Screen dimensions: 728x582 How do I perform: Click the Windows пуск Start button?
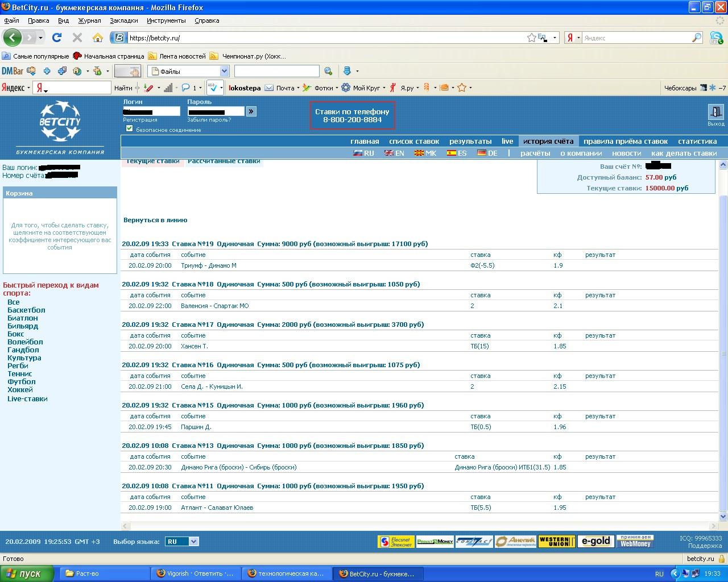click(27, 573)
